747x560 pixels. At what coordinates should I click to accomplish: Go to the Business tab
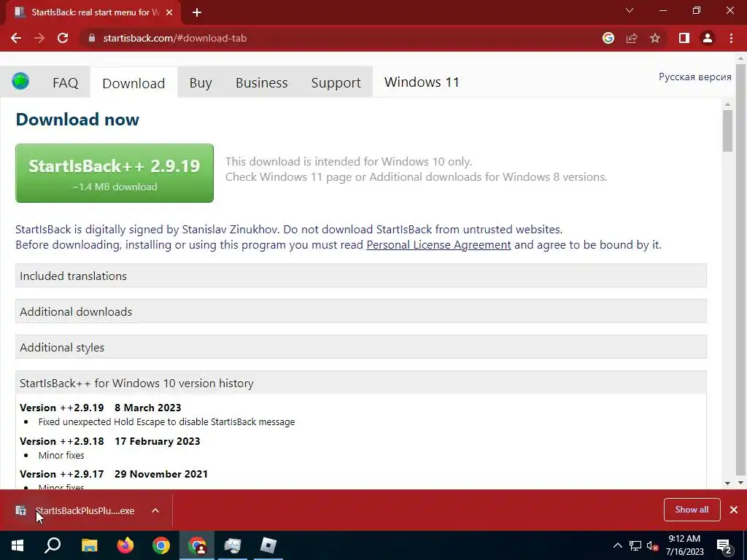coord(262,82)
